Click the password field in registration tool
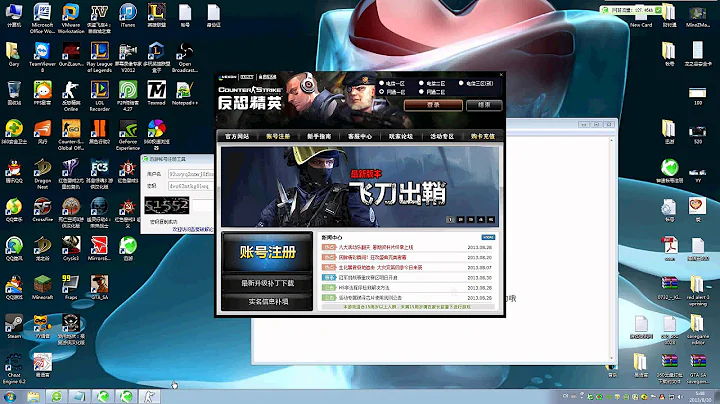Screen dimensions: 720x404 (x=191, y=186)
